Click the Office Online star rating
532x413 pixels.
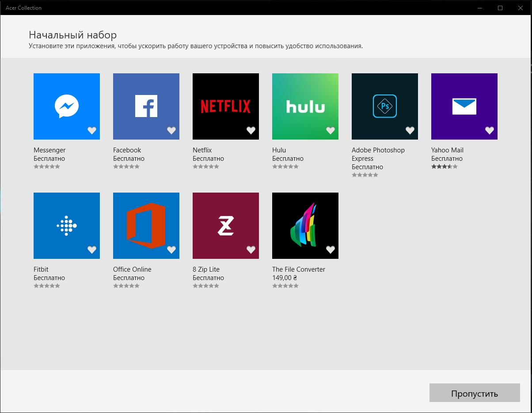(126, 286)
